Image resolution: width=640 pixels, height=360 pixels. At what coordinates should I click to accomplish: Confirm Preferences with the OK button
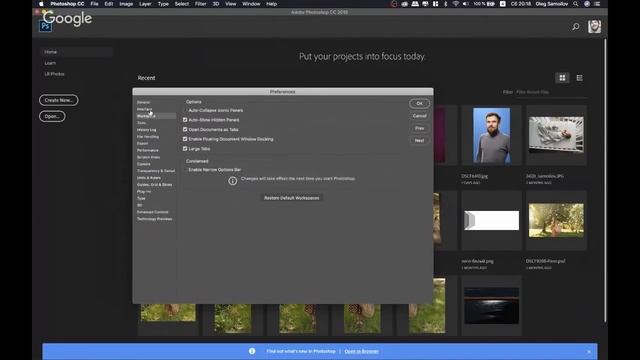point(419,103)
